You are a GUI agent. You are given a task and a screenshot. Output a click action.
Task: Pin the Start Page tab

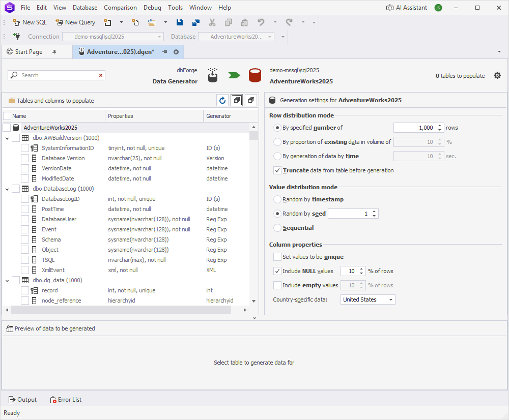pyautogui.click(x=54, y=52)
